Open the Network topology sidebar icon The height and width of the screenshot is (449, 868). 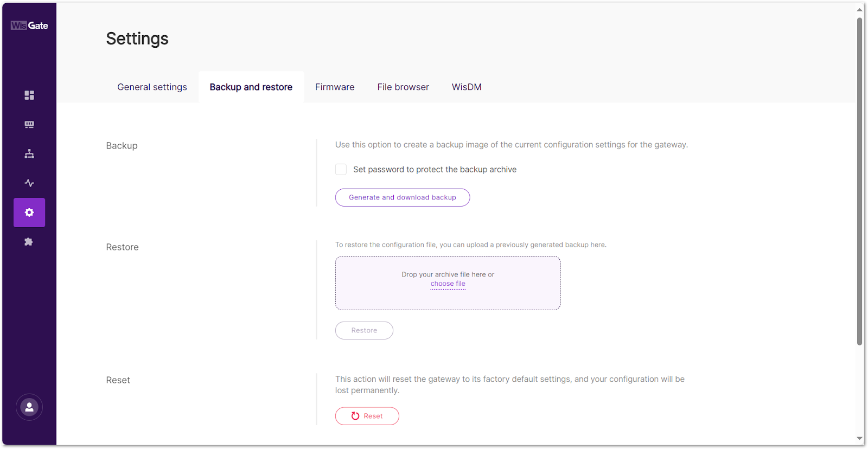[29, 153]
